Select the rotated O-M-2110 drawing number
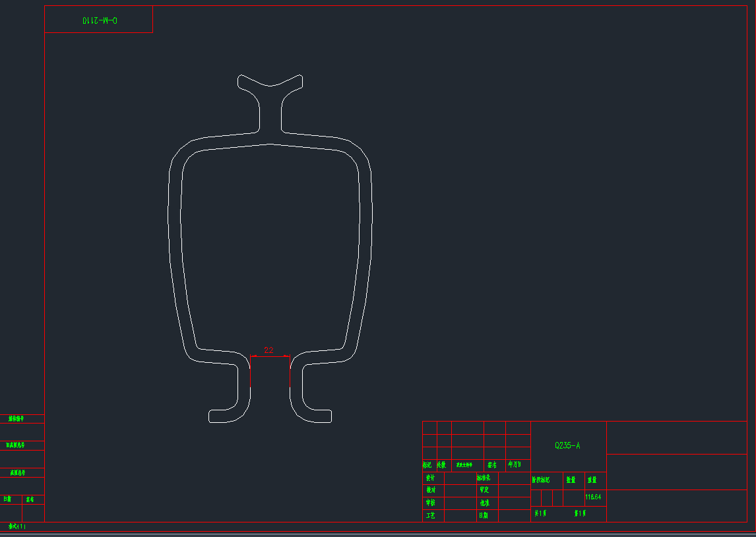The width and height of the screenshot is (756, 537). coord(100,20)
